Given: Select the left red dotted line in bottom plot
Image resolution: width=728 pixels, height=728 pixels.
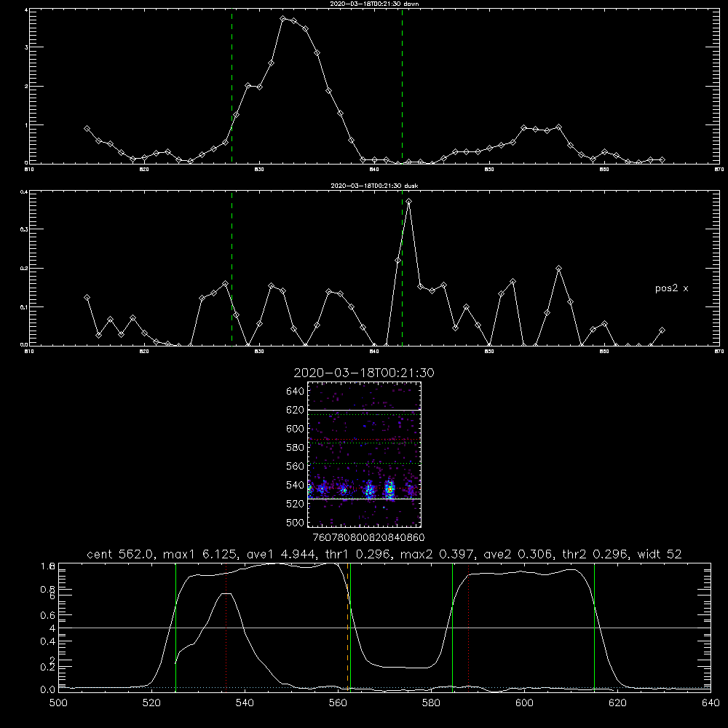Looking at the screenshot, I should tap(226, 627).
